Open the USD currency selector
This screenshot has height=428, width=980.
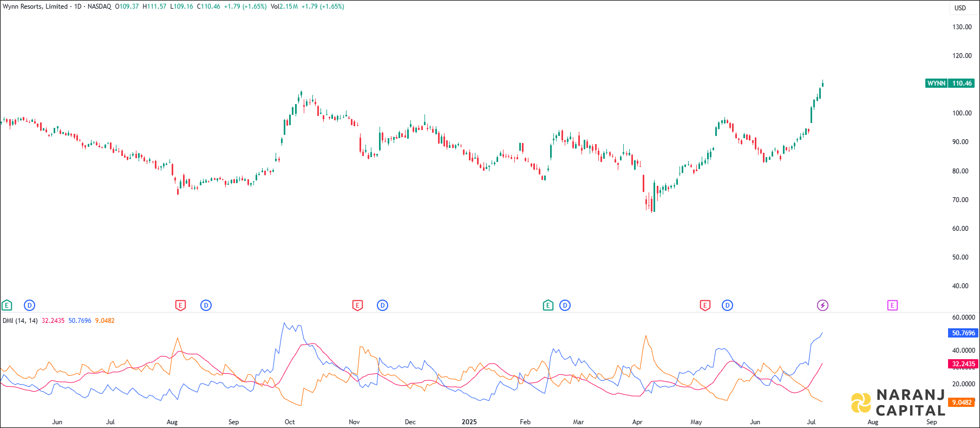[960, 8]
